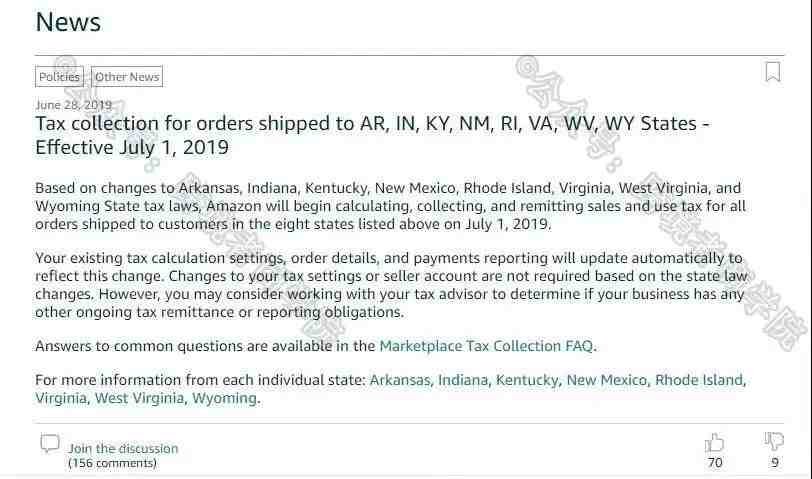Click the 156 comments count text
This screenshot has height=479, width=812.
click(x=112, y=463)
